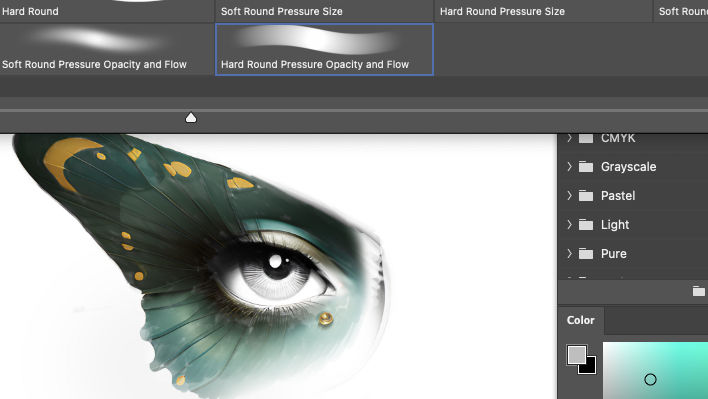The image size is (708, 399).
Task: Create new swatch group via bottom folder icon
Action: pyautogui.click(x=699, y=291)
